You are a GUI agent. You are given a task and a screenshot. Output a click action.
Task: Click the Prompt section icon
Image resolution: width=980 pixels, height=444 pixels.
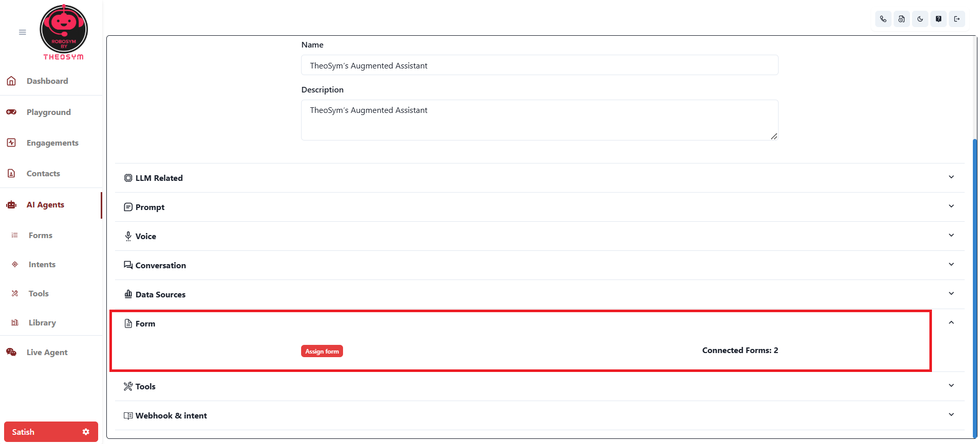click(x=128, y=207)
